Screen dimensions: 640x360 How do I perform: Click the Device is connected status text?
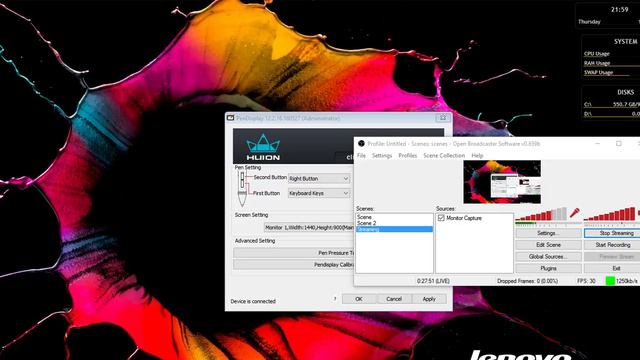click(x=253, y=301)
